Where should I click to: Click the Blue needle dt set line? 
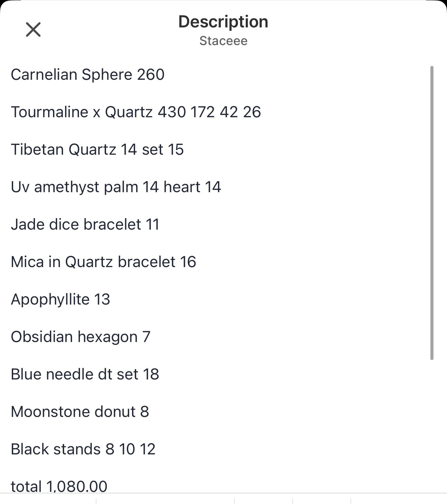click(85, 374)
